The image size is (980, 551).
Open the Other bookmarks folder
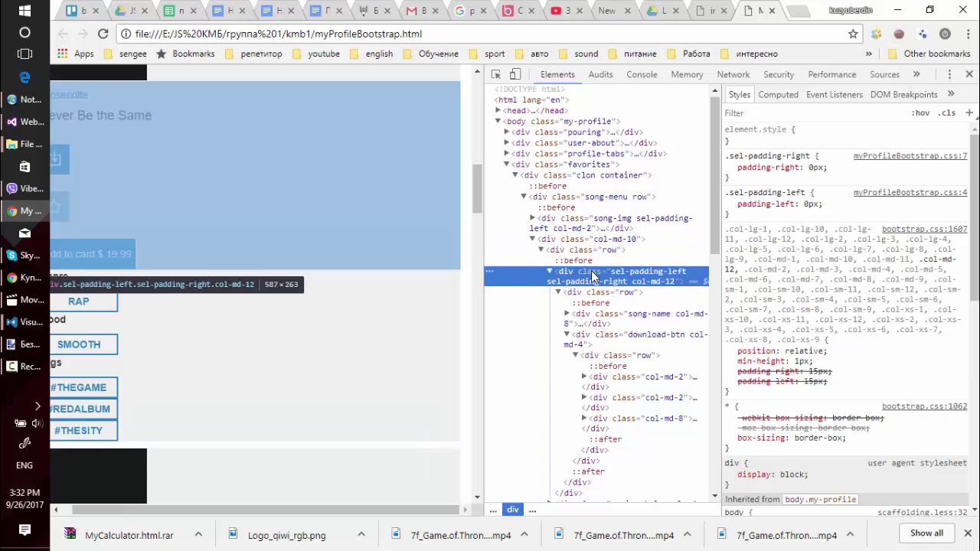point(929,54)
